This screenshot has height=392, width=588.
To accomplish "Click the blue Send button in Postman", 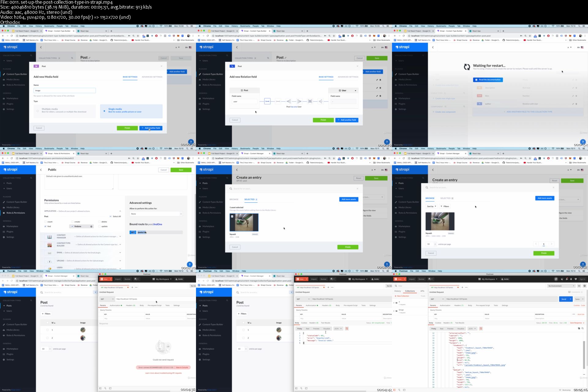I will (564, 299).
